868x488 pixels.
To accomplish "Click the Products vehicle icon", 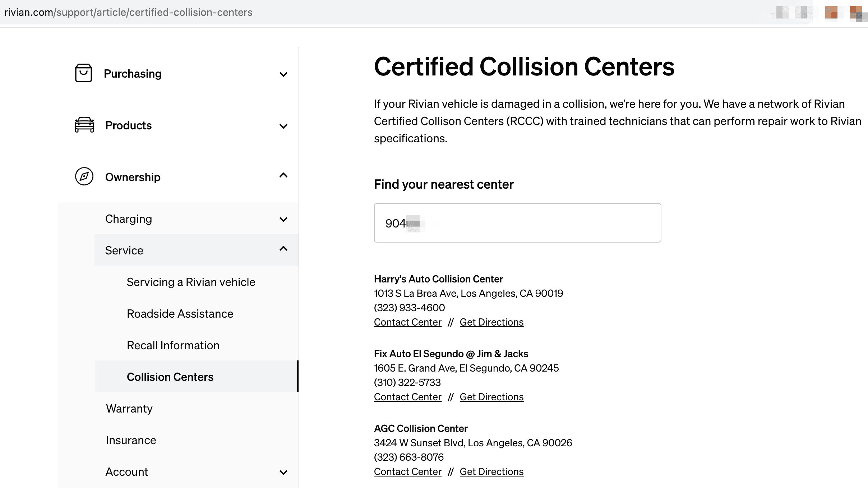I will [84, 125].
